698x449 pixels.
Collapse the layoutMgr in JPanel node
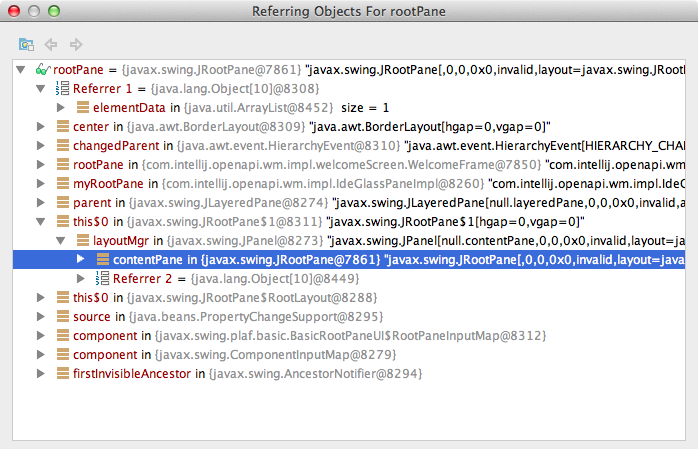pos(61,241)
